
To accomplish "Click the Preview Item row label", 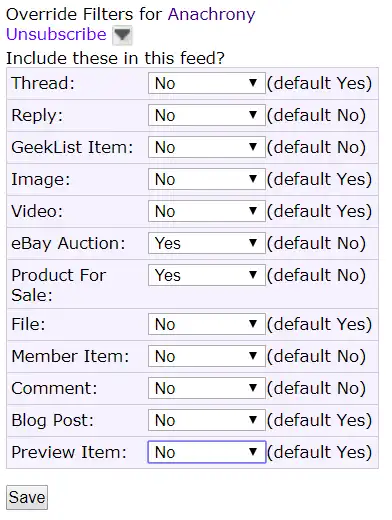I will (69, 452).
